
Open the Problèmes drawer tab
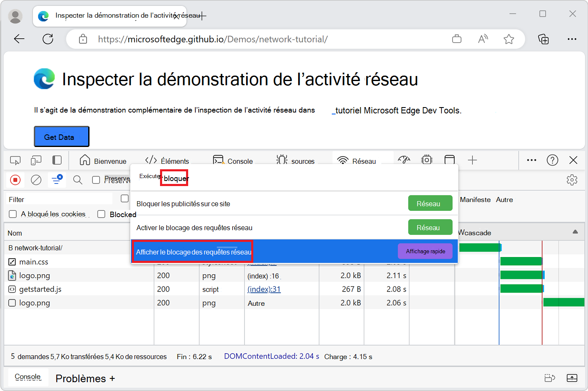(x=81, y=378)
